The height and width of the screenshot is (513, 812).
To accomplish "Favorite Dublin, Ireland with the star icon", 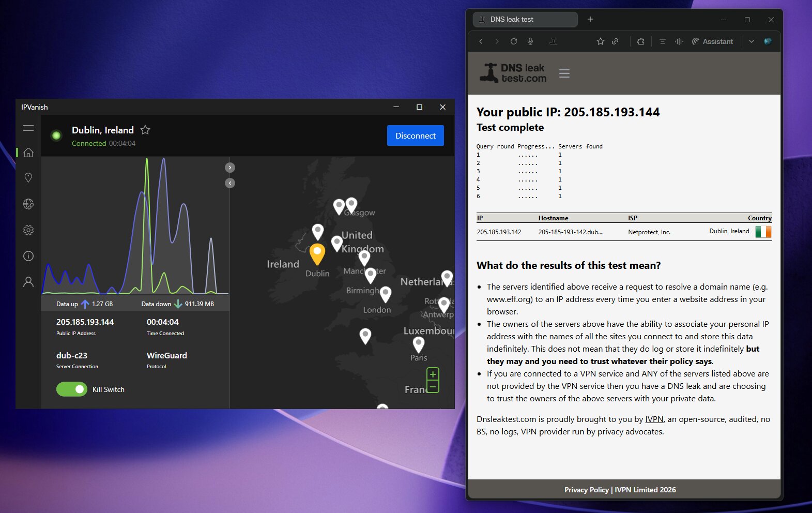I will pos(145,130).
